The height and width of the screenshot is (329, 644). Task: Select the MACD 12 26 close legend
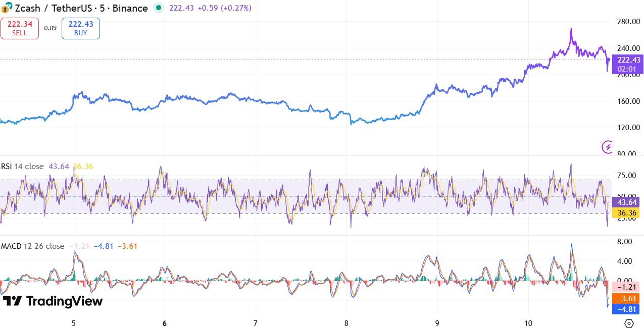click(x=32, y=246)
